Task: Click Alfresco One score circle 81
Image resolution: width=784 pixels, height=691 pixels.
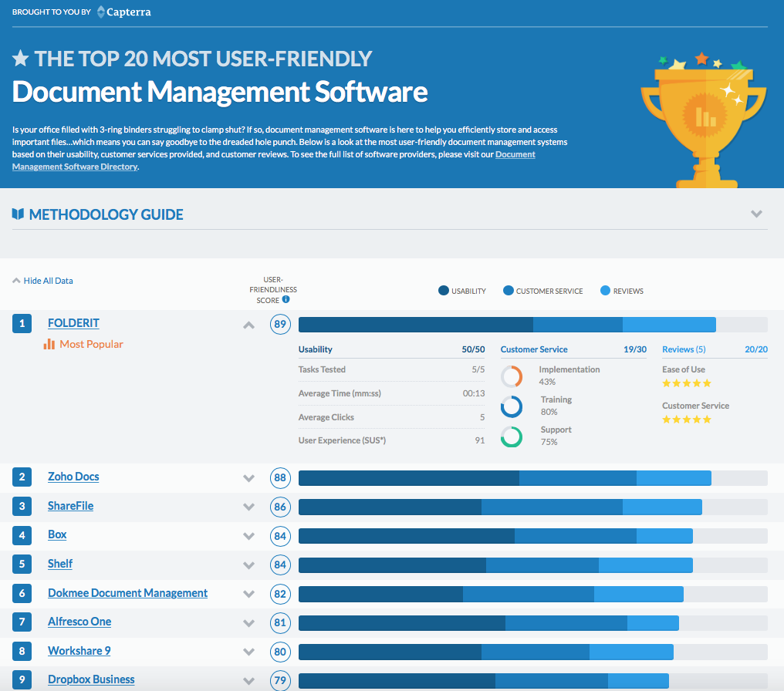Action: click(x=280, y=622)
